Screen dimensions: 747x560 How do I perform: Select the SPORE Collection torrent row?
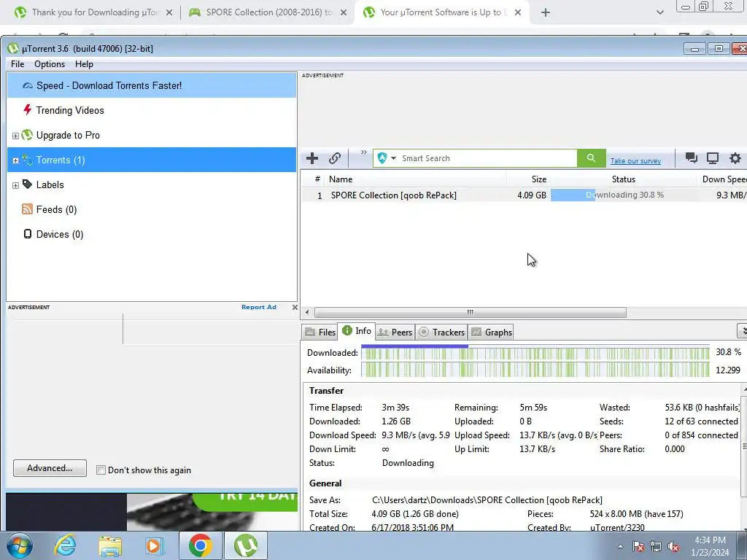[x=524, y=195]
